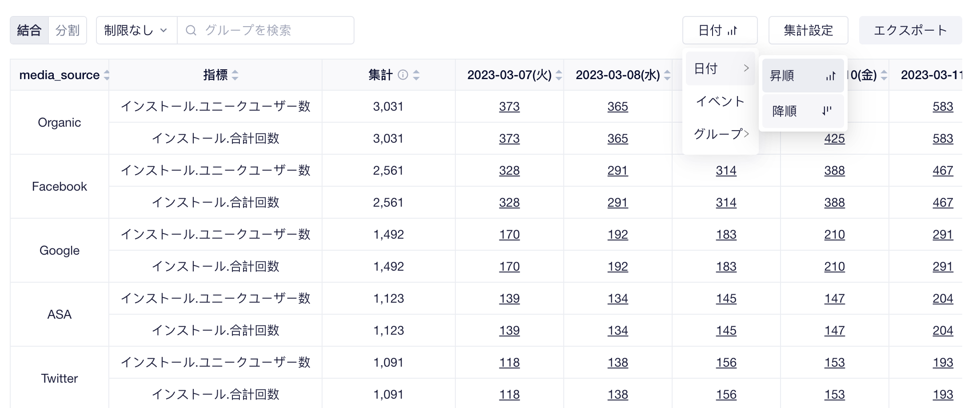Select 降順 descending sort option
The height and width of the screenshot is (408, 980).
803,111
